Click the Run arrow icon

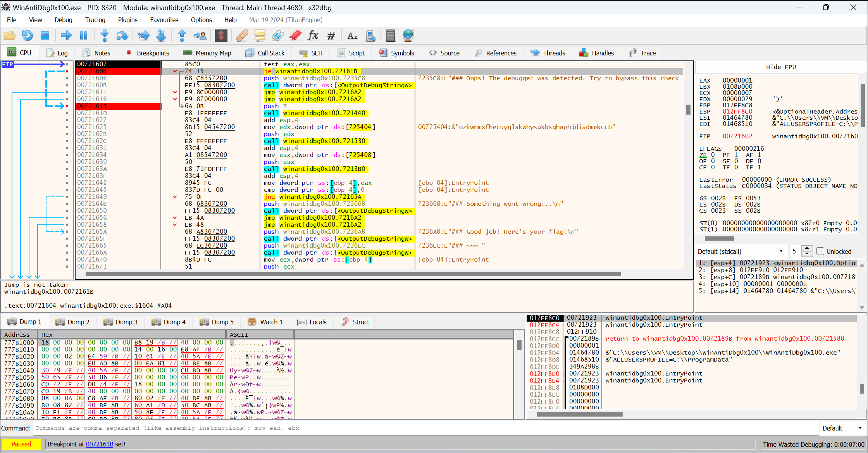[x=66, y=36]
